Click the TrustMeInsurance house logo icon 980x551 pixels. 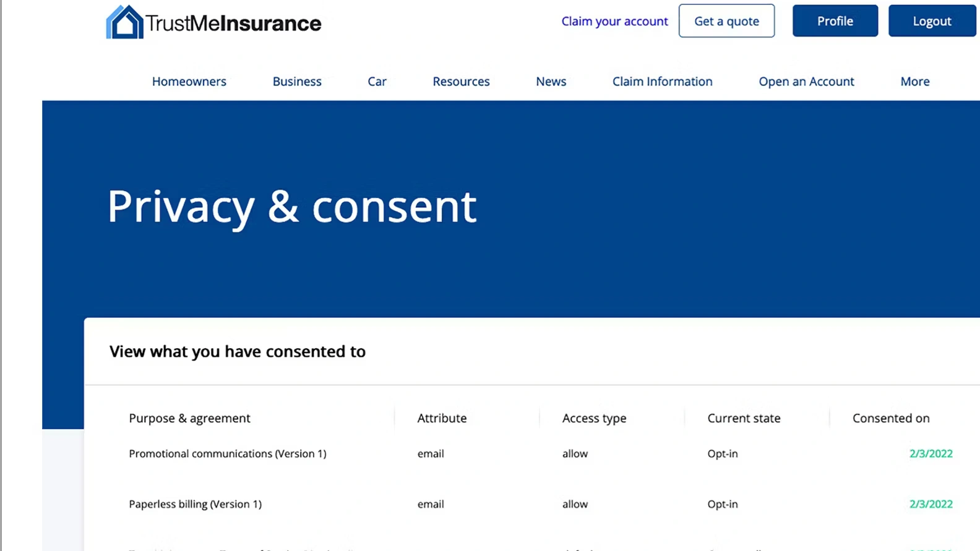coord(125,22)
